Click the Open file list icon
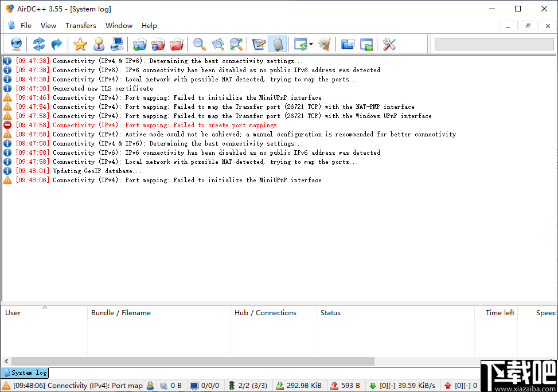 click(348, 45)
